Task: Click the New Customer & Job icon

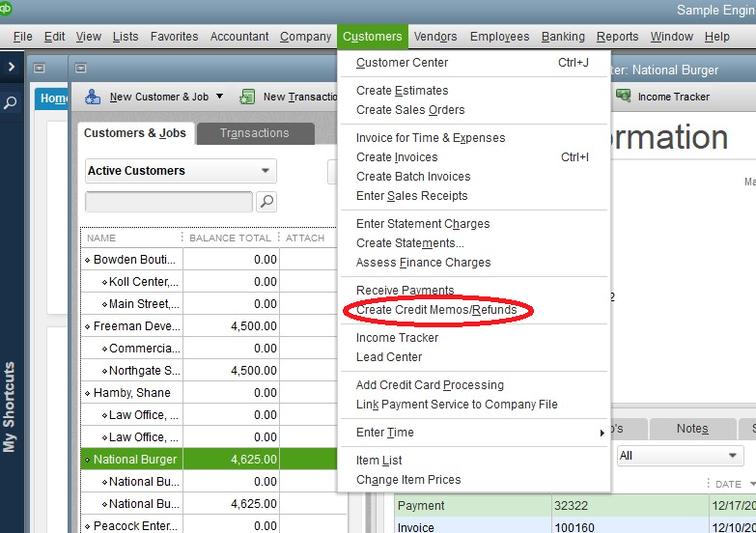Action: click(93, 97)
